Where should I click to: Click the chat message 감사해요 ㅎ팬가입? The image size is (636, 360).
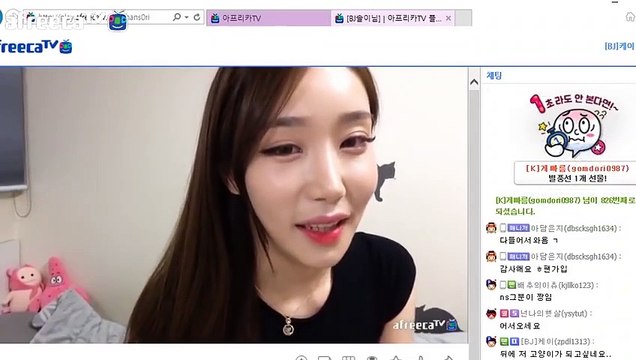point(533,268)
